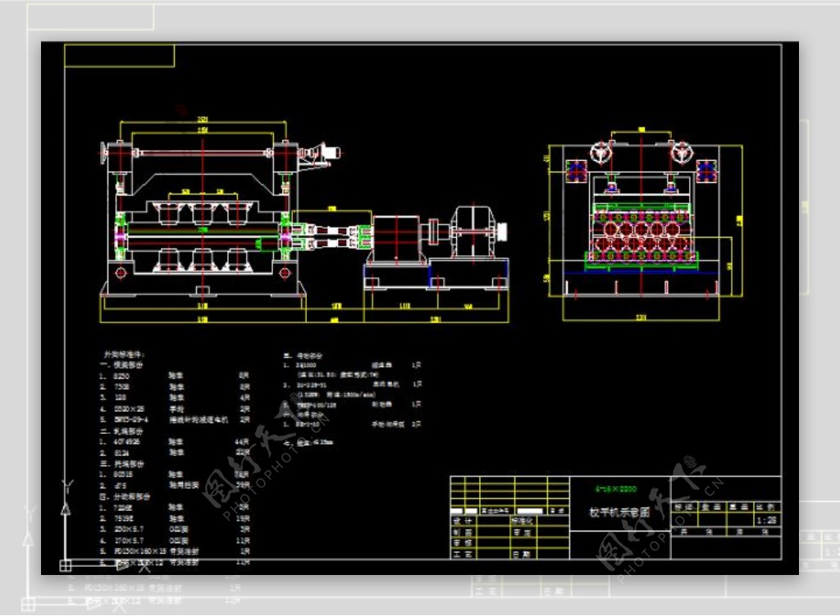This screenshot has width=840, height=616.
Task: Click the 日期 cell in the title block
Action: point(521,554)
